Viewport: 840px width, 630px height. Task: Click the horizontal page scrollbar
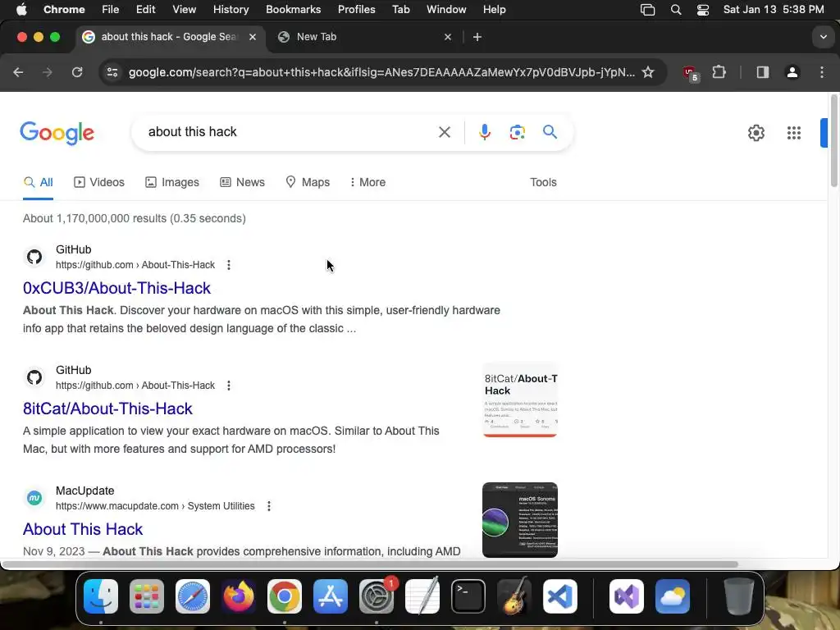(370, 564)
